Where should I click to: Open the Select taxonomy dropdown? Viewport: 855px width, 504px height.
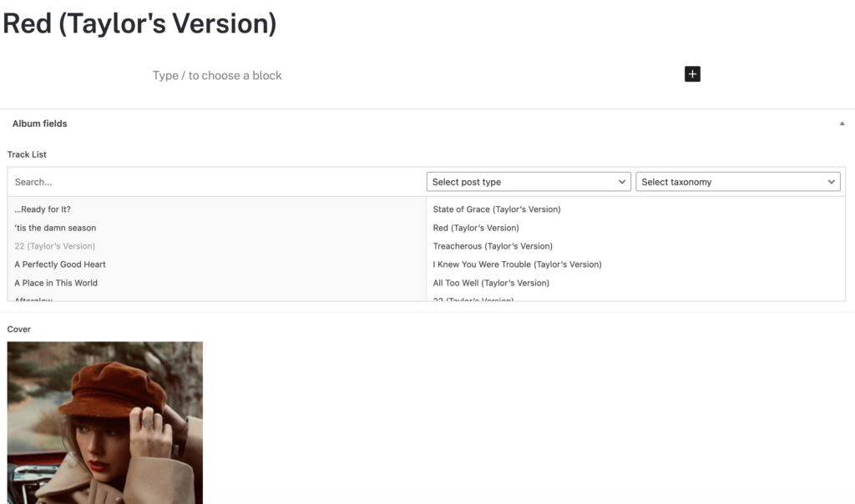point(737,182)
